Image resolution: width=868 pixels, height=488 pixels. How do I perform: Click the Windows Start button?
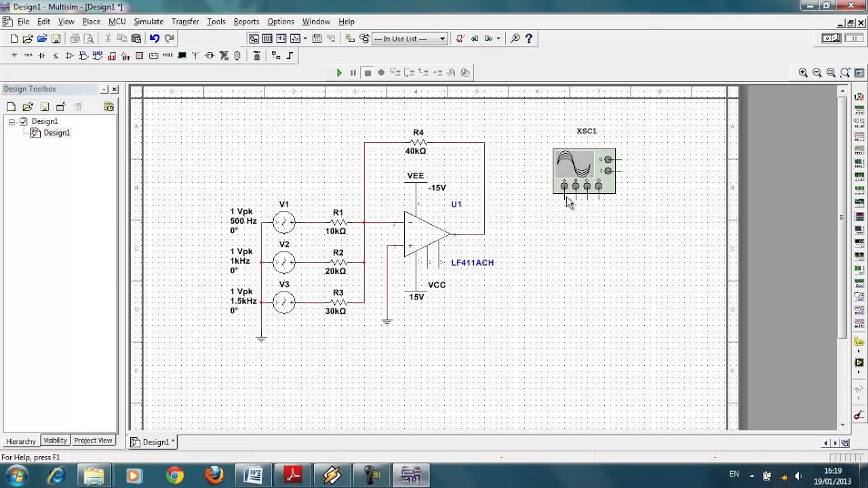tap(15, 476)
